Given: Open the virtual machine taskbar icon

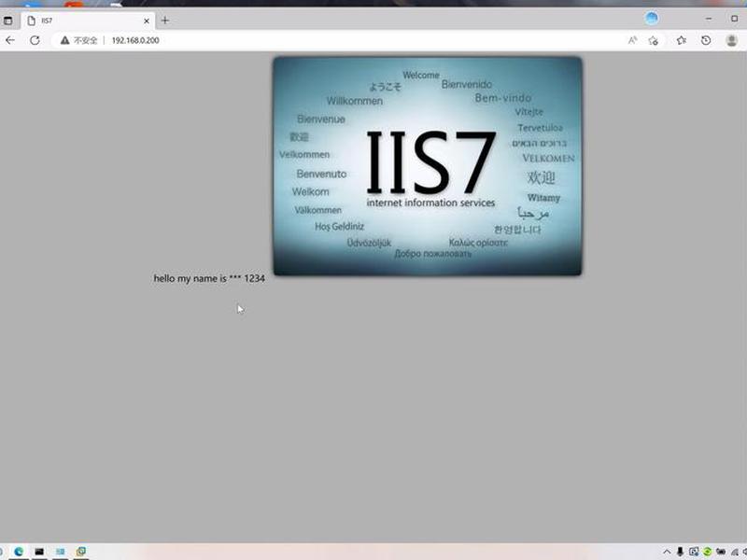Looking at the screenshot, I should [x=81, y=552].
